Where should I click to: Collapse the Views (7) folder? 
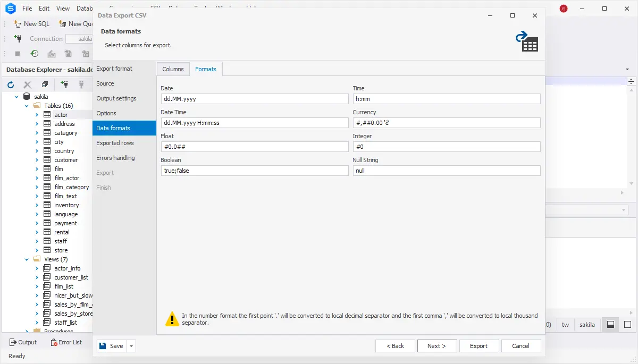click(27, 259)
